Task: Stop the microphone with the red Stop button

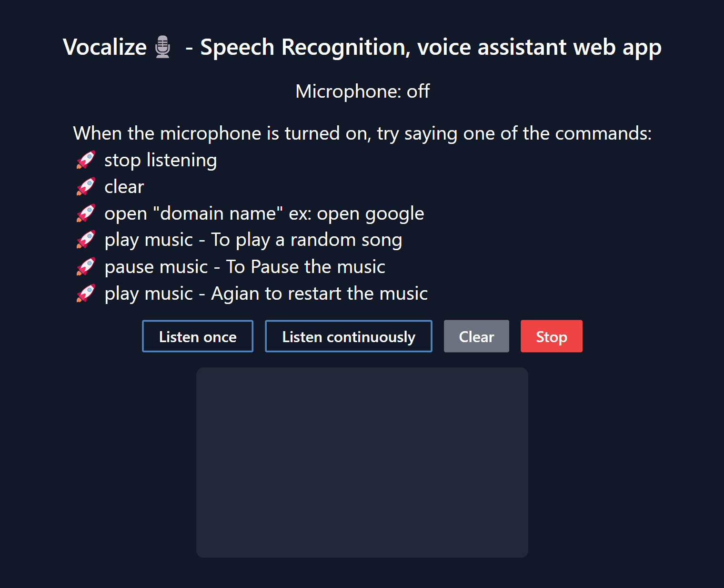Action: (552, 336)
